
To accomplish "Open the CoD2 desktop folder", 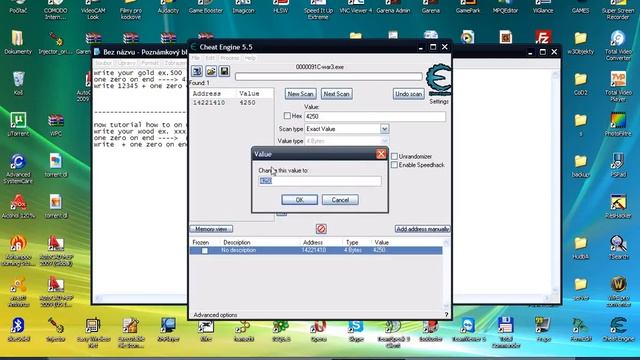I will 580,83.
